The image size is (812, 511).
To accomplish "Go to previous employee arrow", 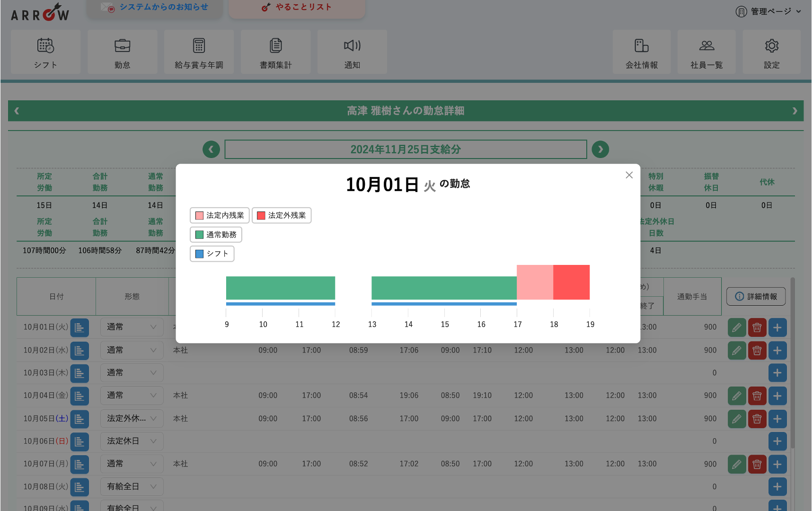I will click(x=17, y=111).
